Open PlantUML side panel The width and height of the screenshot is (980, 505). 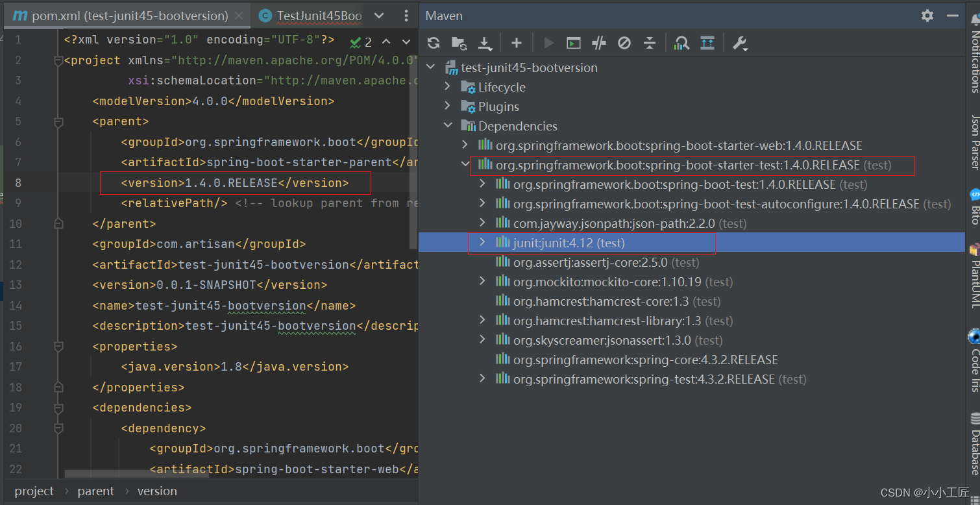974,276
